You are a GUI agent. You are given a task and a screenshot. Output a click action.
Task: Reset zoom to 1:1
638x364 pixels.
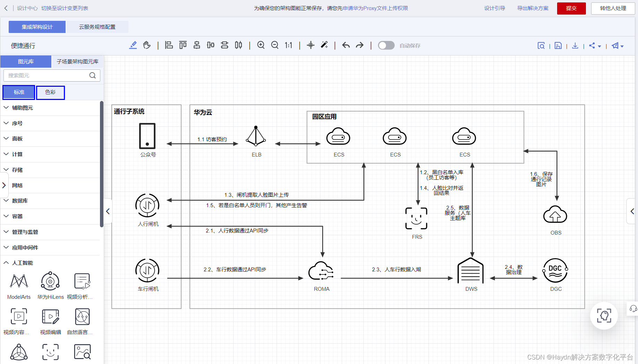(x=288, y=45)
